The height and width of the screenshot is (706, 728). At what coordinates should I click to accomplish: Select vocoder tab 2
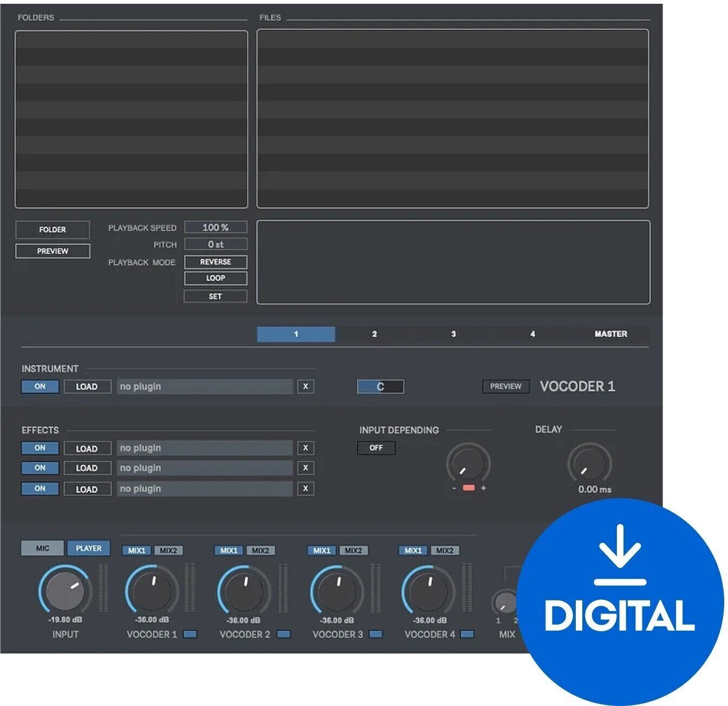click(x=374, y=334)
